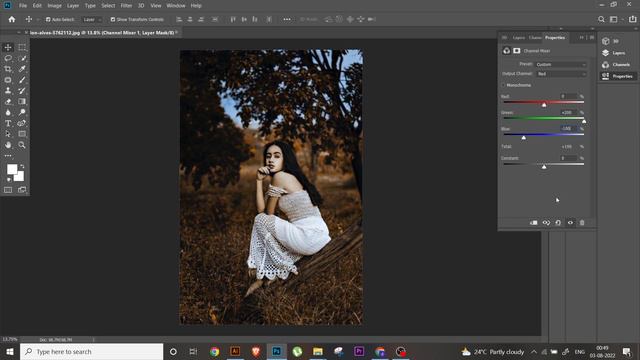Select the Rectangular Marquee tool
This screenshot has height=360, width=640.
(x=22, y=47)
